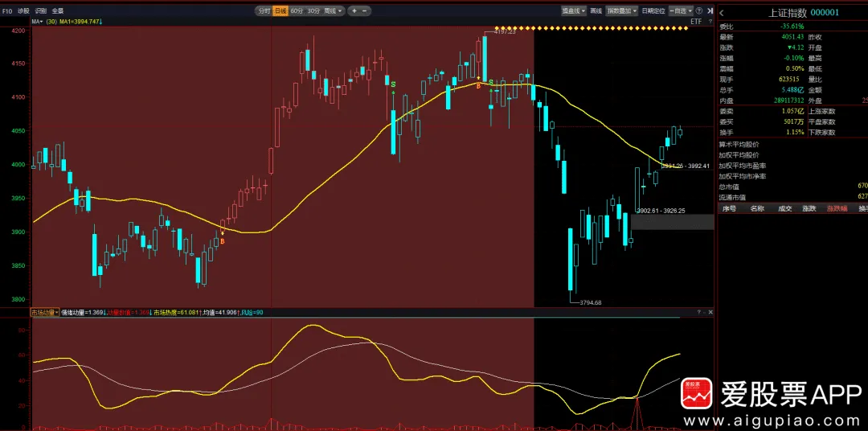Open the 识别 recognition menu
The image size is (868, 431).
[x=40, y=10]
